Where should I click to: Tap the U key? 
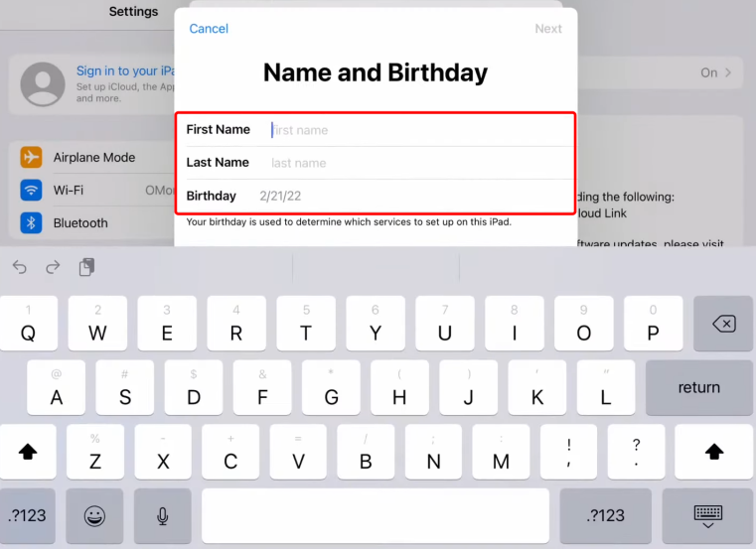444,324
